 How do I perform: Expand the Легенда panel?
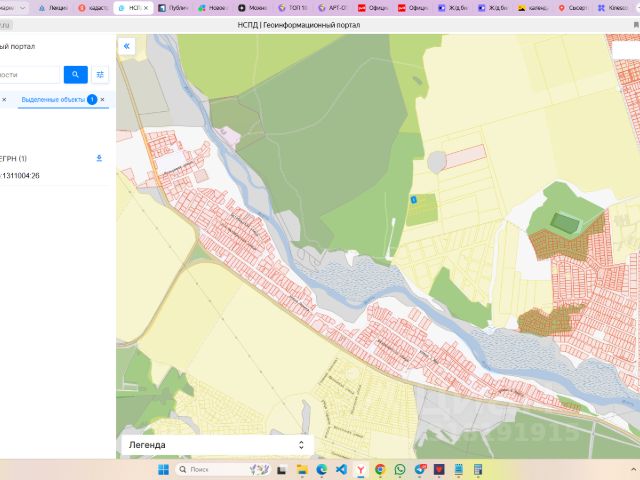point(301,445)
